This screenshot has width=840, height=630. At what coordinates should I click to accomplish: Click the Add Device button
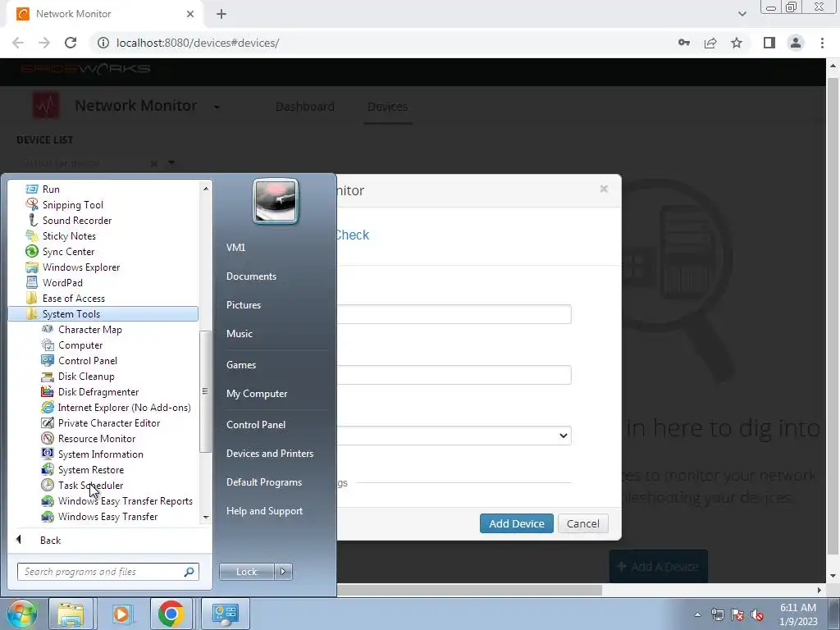click(517, 523)
